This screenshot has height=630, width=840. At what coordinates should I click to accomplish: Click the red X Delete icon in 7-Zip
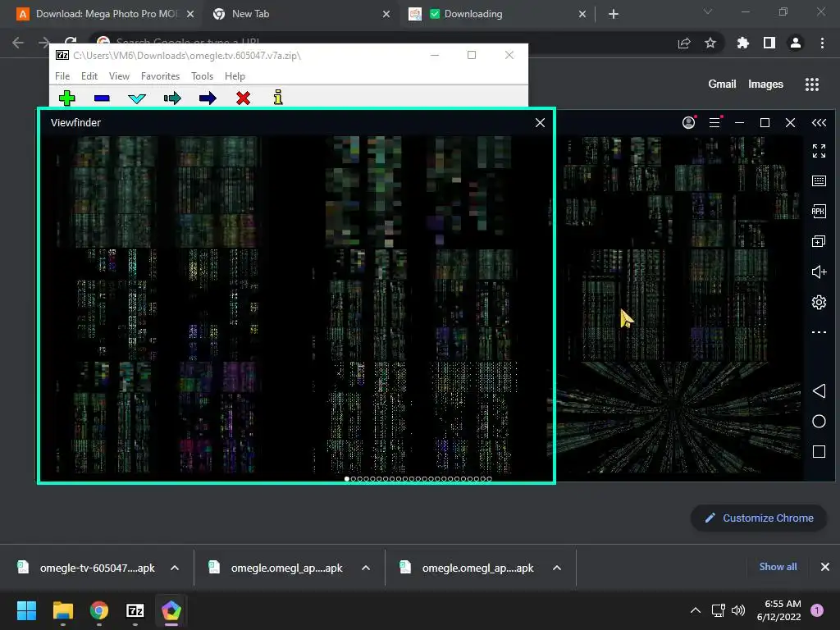[x=243, y=98]
